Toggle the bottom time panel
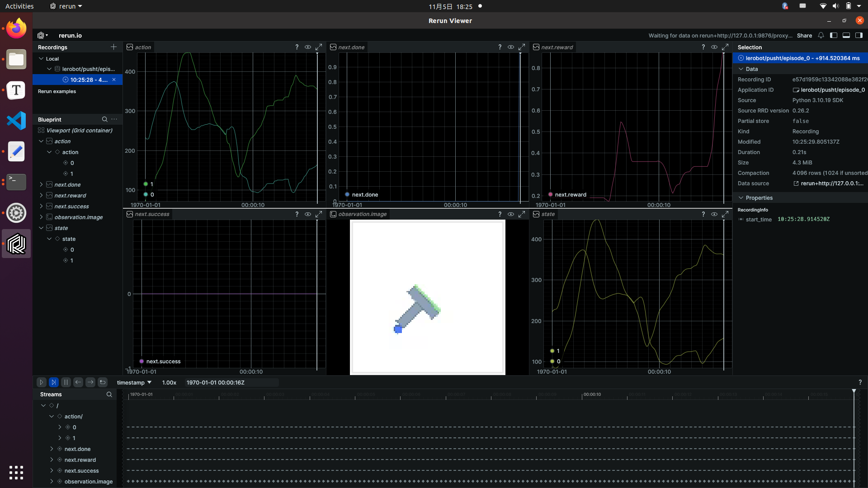868x488 pixels. point(846,35)
